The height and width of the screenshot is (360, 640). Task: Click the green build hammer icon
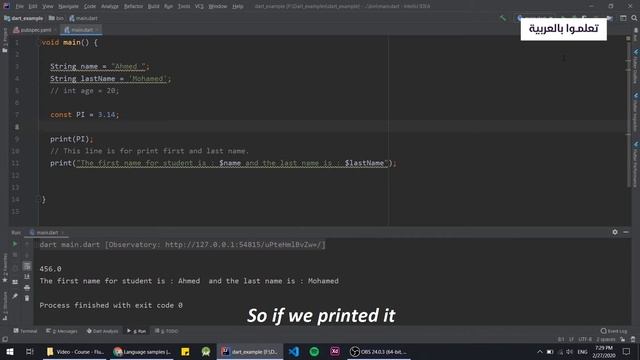point(503,18)
